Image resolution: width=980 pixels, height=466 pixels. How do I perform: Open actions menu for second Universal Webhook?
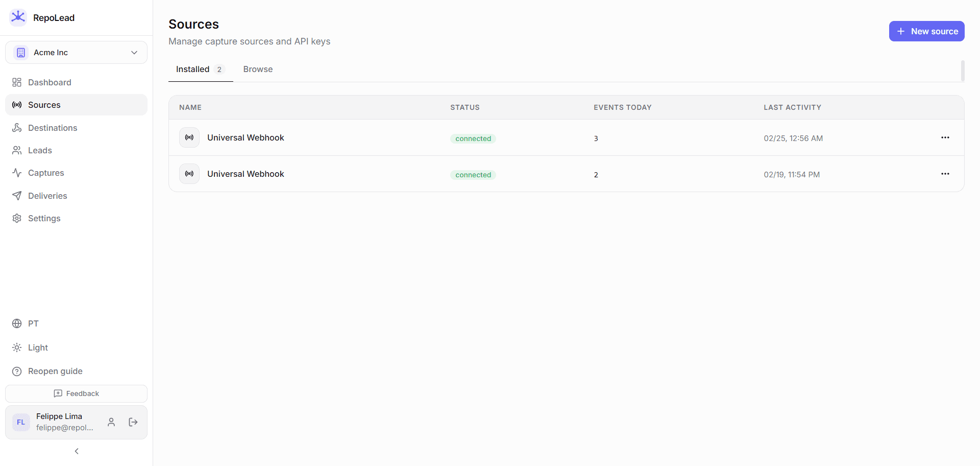945,174
